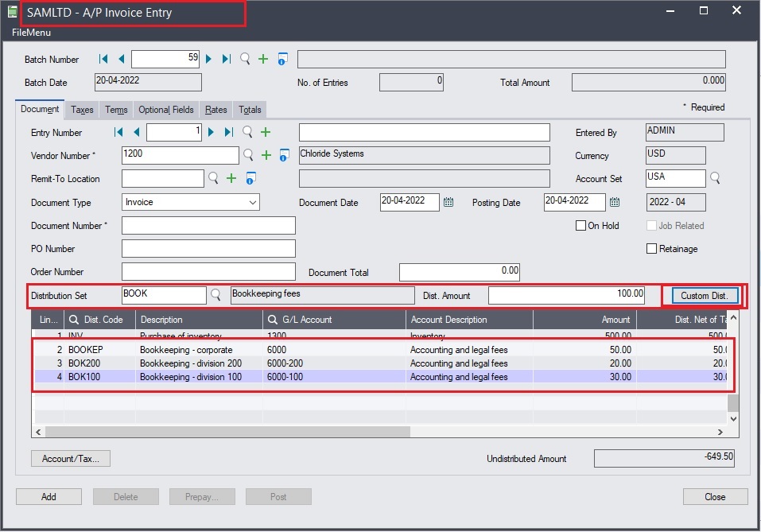Switch to the Taxes tab
Viewport: 761px width, 532px height.
tap(82, 110)
